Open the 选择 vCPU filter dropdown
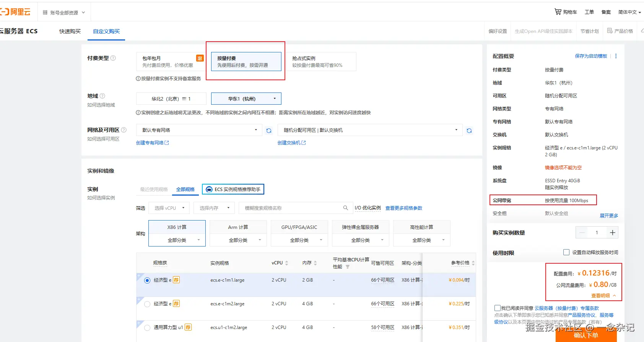Screen dimensions: 644x342 pos(169,208)
